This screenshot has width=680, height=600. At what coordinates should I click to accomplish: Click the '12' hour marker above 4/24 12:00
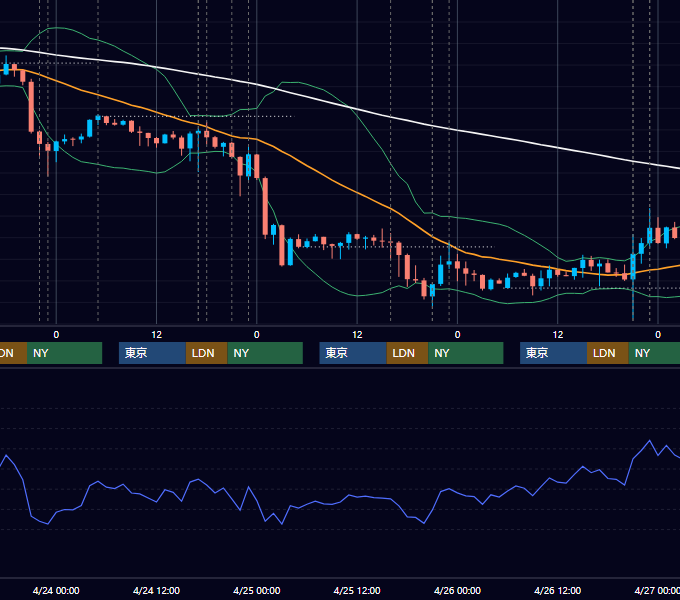(157, 335)
